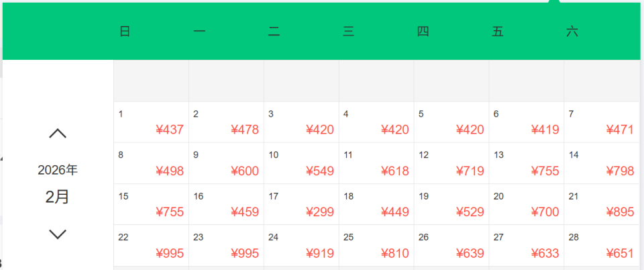The image size is (644, 270).
Task: Pick February 20 with ¥700 fare
Action: coord(527,204)
